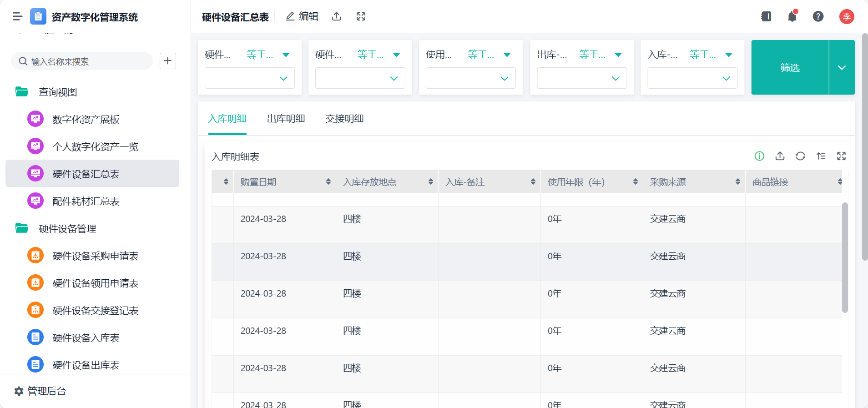This screenshot has width=868, height=408.
Task: Switch to the 出库明细 tab
Action: click(286, 119)
